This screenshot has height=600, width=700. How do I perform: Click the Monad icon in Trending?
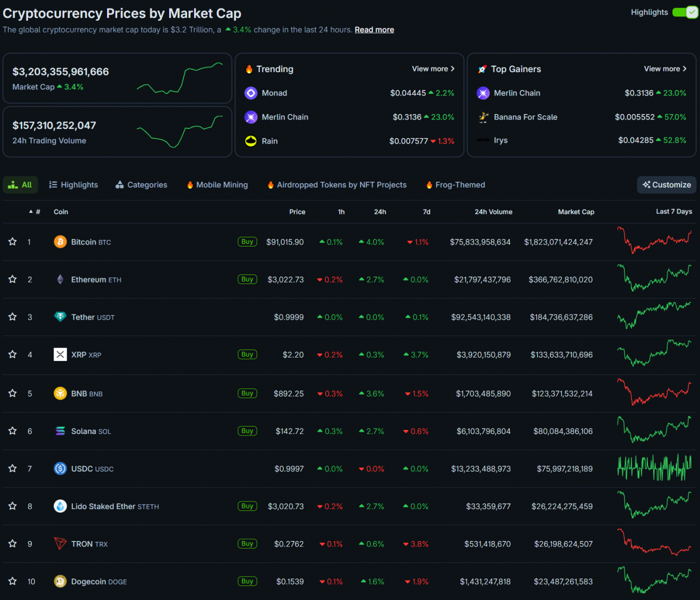click(251, 93)
